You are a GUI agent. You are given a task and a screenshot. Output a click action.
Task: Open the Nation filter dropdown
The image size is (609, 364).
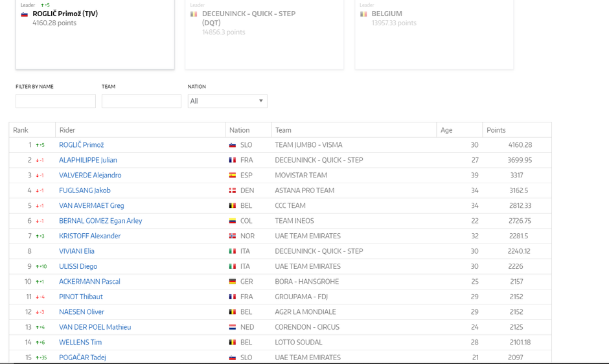pos(227,101)
